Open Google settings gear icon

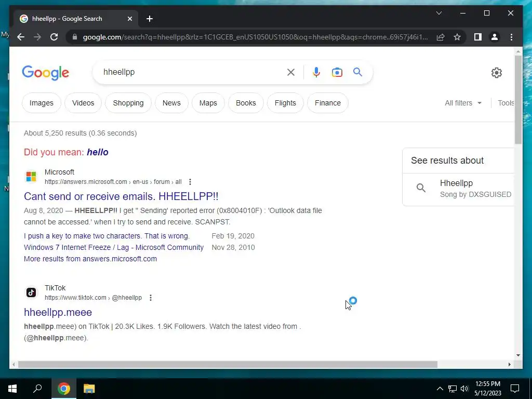(496, 73)
